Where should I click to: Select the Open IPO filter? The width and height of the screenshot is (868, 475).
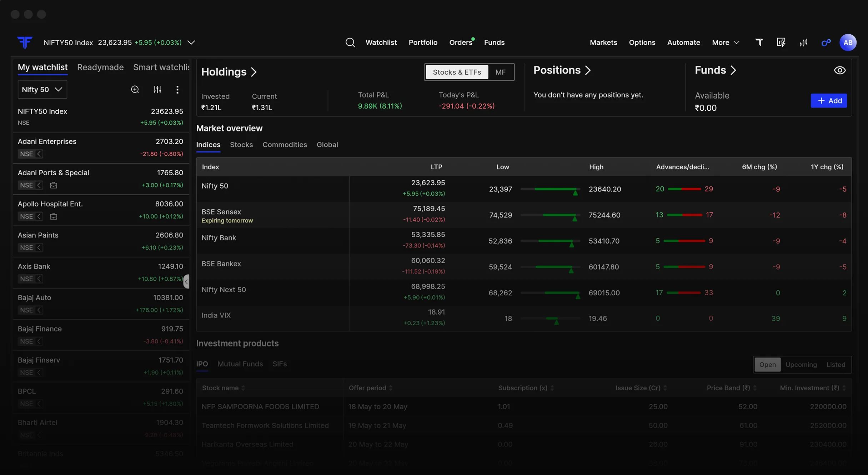pyautogui.click(x=767, y=365)
